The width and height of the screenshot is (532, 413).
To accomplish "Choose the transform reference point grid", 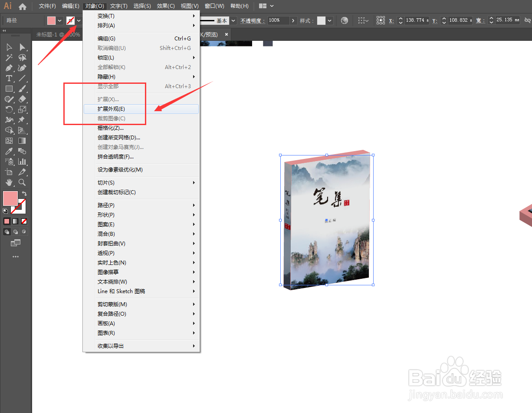I will pyautogui.click(x=381, y=20).
